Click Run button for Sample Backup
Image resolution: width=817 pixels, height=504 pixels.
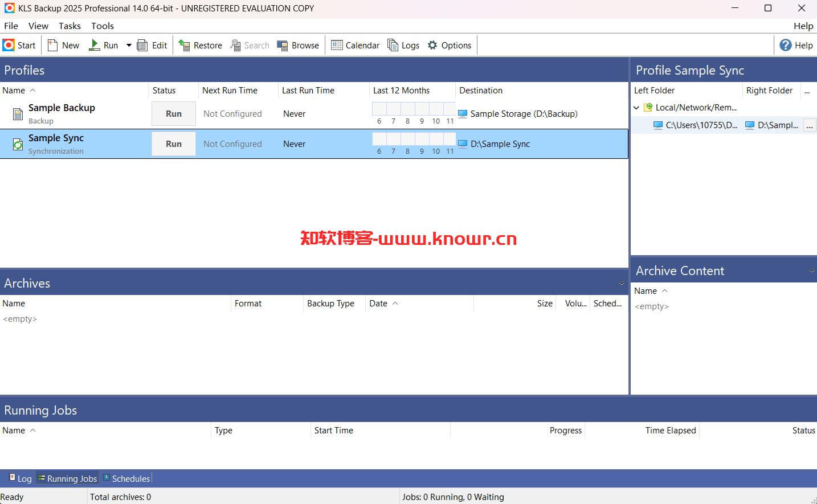click(x=174, y=114)
